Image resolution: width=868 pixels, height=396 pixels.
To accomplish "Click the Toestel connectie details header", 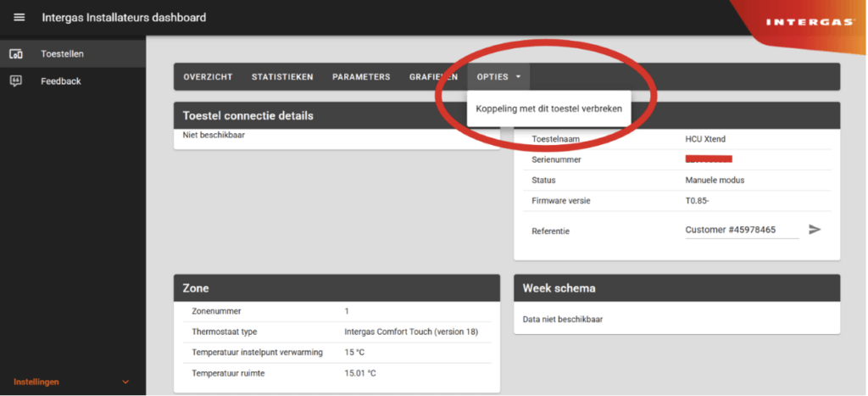I will 337,116.
